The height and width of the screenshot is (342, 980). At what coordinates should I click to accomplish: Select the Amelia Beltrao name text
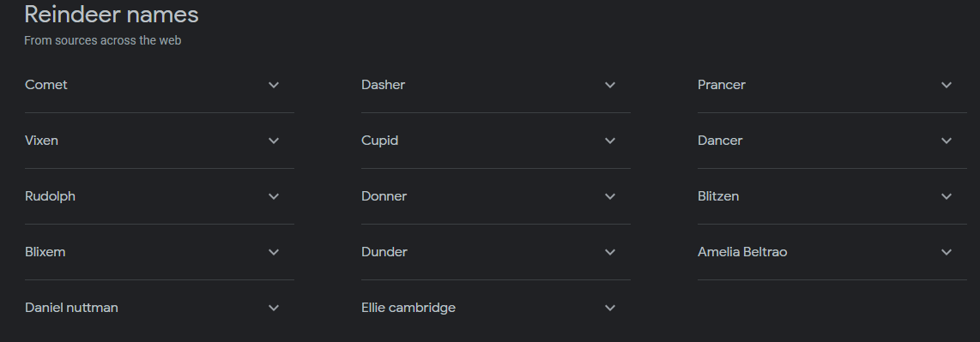coord(742,252)
